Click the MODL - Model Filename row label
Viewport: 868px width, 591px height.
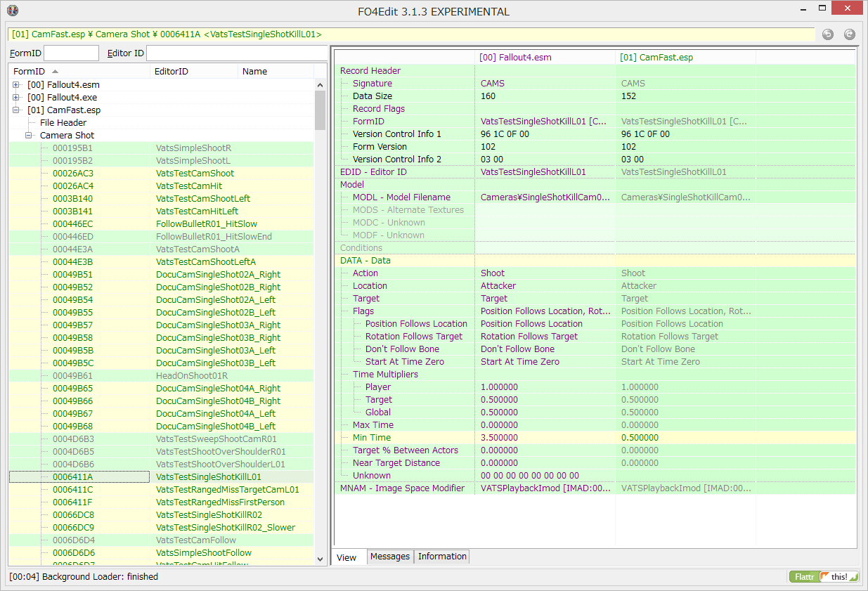(x=401, y=197)
